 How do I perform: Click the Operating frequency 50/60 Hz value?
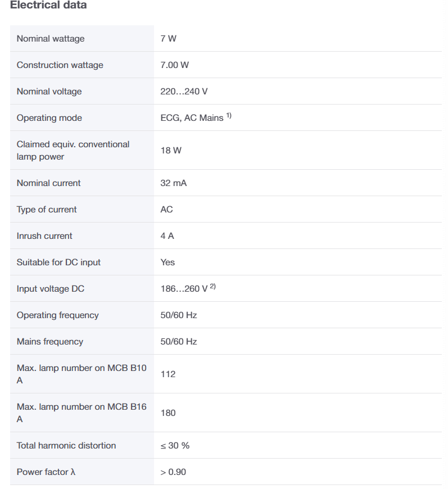pos(178,315)
